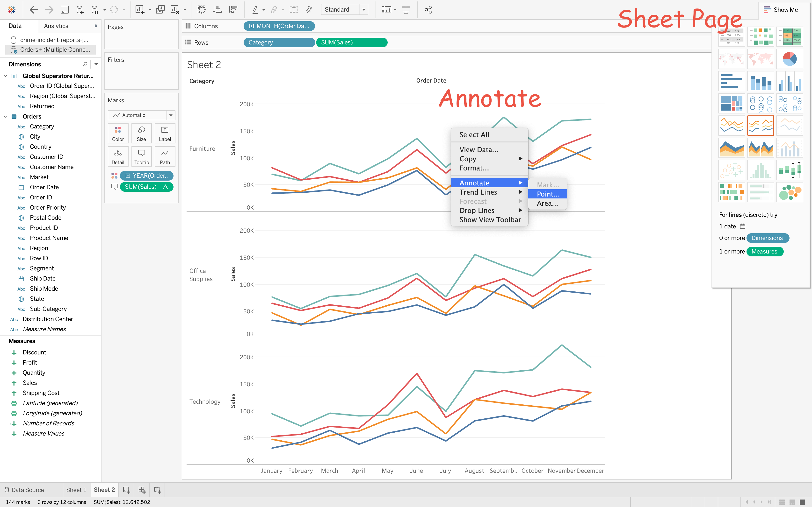
Task: Click the Save toolbar icon
Action: pyautogui.click(x=65, y=10)
